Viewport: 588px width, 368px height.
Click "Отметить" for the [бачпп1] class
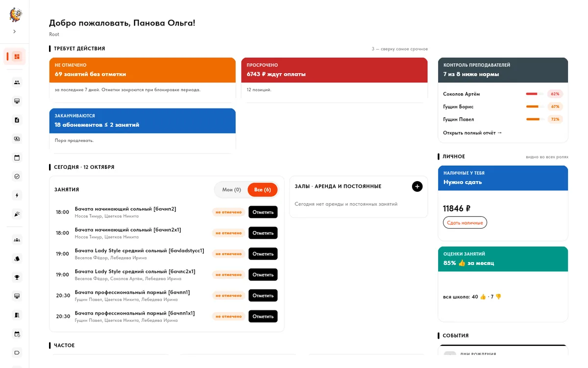click(x=263, y=295)
